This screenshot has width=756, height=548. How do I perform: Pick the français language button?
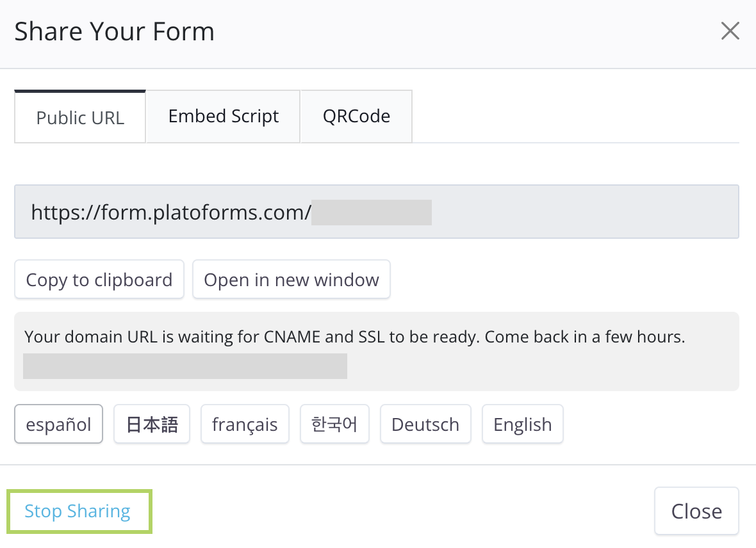point(245,424)
